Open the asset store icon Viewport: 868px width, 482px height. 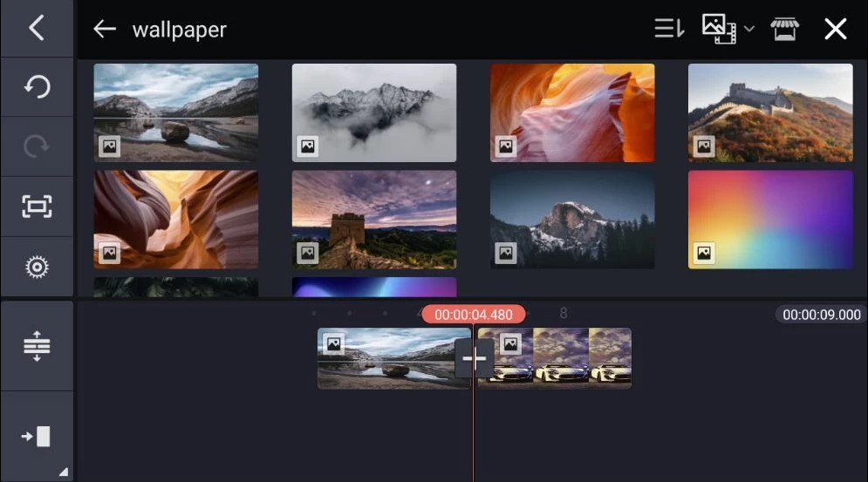pyautogui.click(x=785, y=30)
